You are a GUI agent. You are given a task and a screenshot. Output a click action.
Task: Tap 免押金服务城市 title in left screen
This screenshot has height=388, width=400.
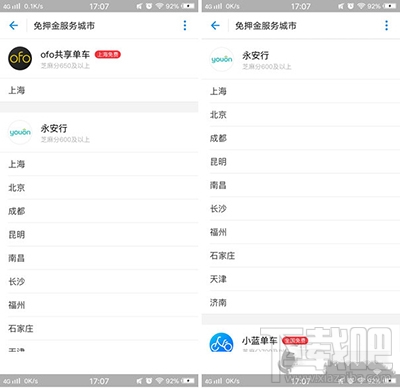point(64,26)
